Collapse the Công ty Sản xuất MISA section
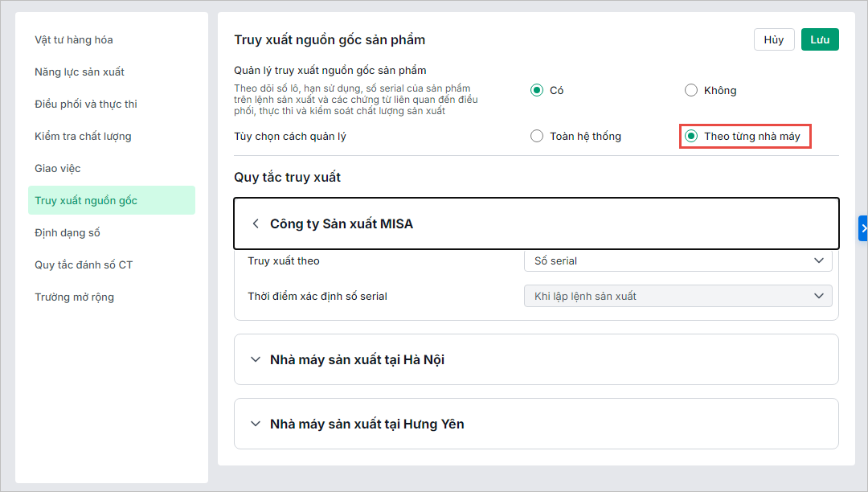The width and height of the screenshot is (868, 492). (256, 224)
